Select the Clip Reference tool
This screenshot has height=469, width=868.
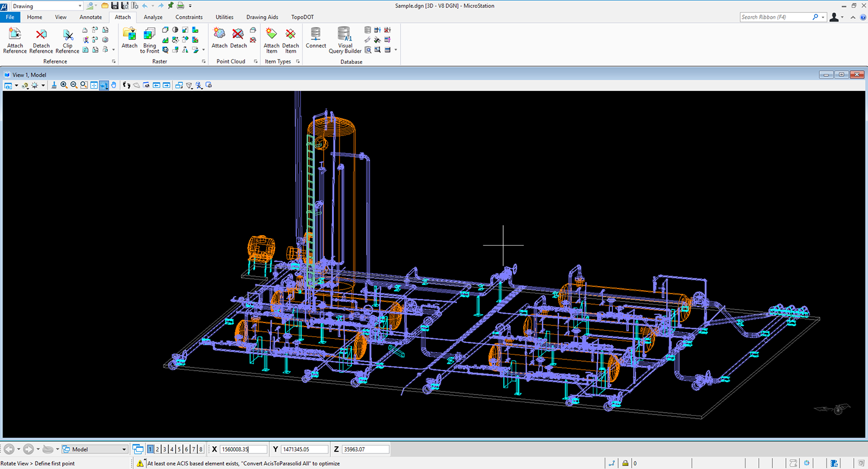[x=67, y=40]
